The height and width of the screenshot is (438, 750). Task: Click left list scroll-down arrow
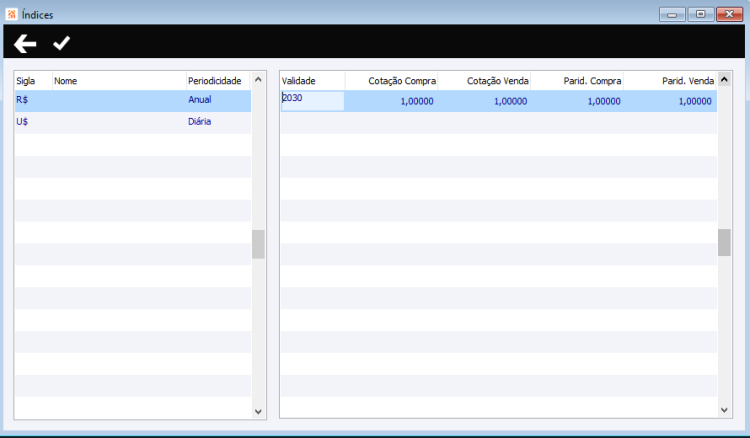click(258, 411)
